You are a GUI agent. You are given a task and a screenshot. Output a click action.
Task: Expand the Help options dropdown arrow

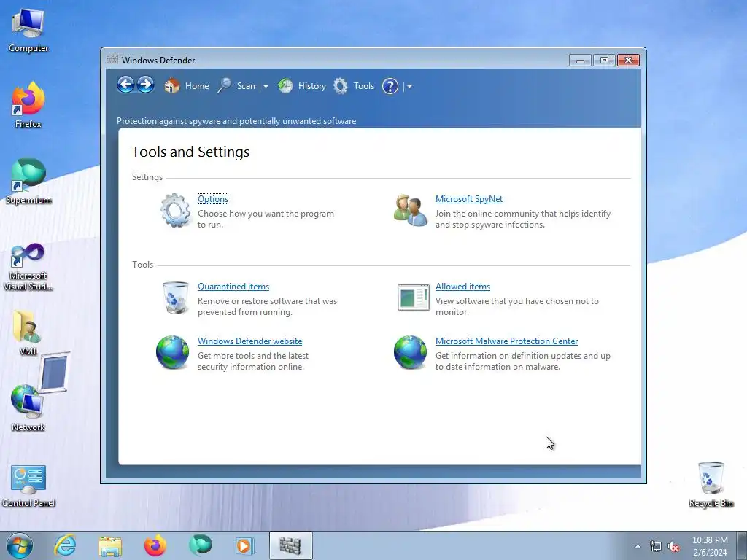click(x=409, y=86)
